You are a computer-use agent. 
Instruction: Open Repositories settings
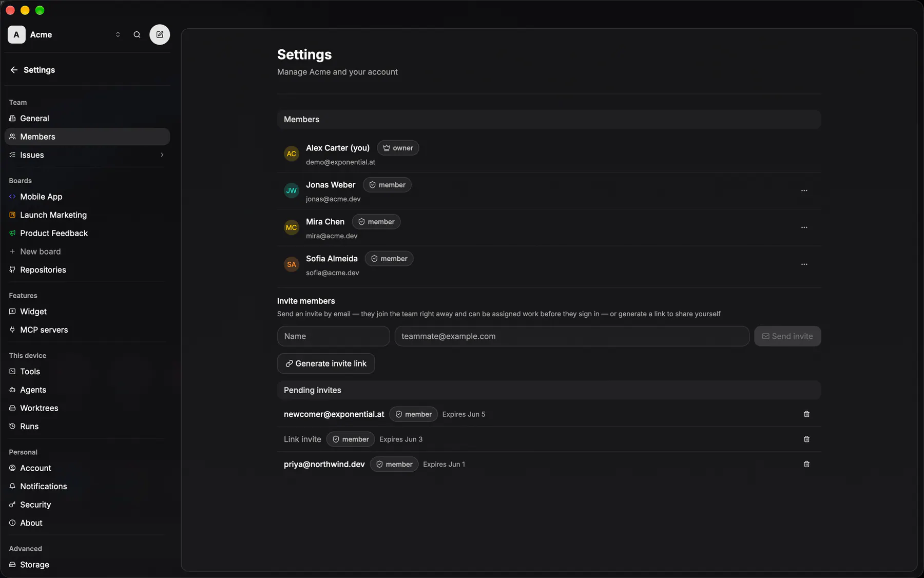(x=87, y=270)
